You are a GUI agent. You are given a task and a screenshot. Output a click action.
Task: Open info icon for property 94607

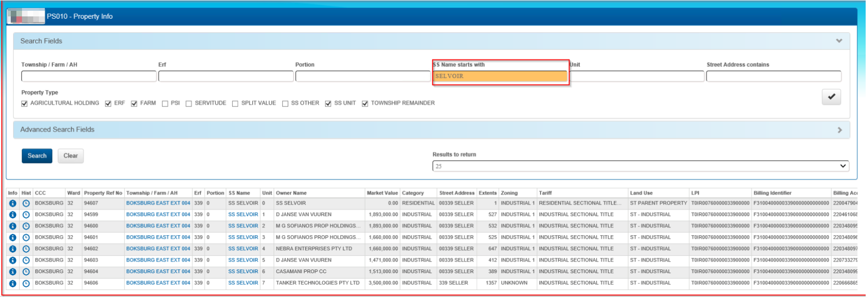(x=13, y=203)
